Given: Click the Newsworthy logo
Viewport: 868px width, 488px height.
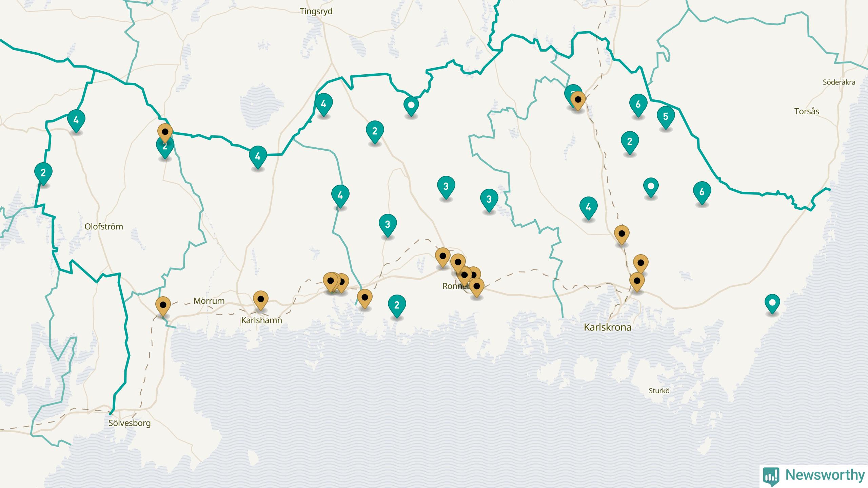Looking at the screenshot, I should pyautogui.click(x=814, y=475).
